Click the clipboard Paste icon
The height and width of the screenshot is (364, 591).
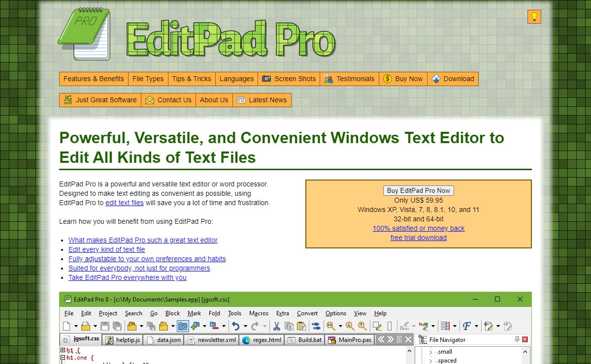point(301,326)
